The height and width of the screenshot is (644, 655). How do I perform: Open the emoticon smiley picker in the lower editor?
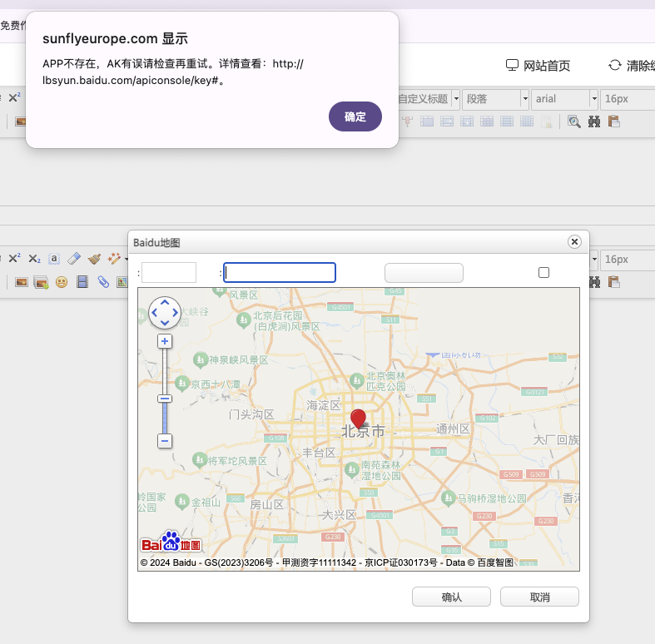click(62, 282)
